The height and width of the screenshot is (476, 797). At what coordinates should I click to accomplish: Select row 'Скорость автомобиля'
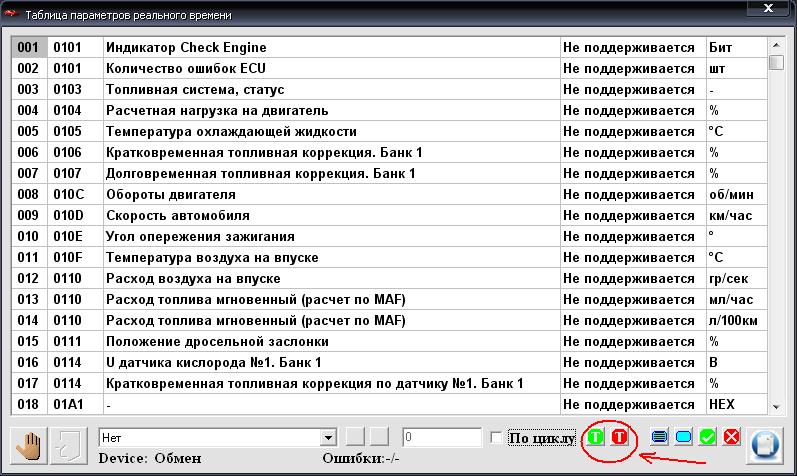[x=389, y=215]
